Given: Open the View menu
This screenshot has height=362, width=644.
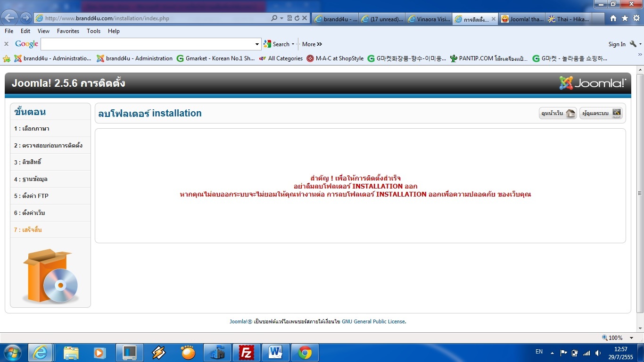Looking at the screenshot, I should coord(43,31).
